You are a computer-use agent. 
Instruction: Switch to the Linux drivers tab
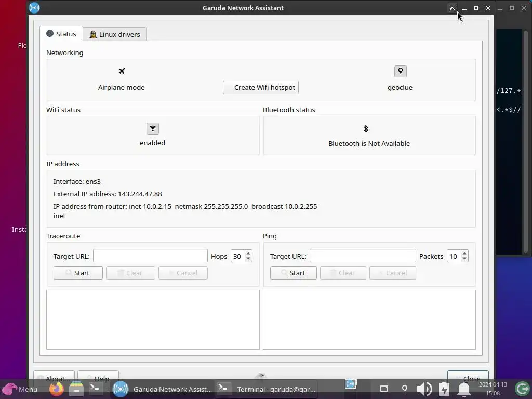115,34
